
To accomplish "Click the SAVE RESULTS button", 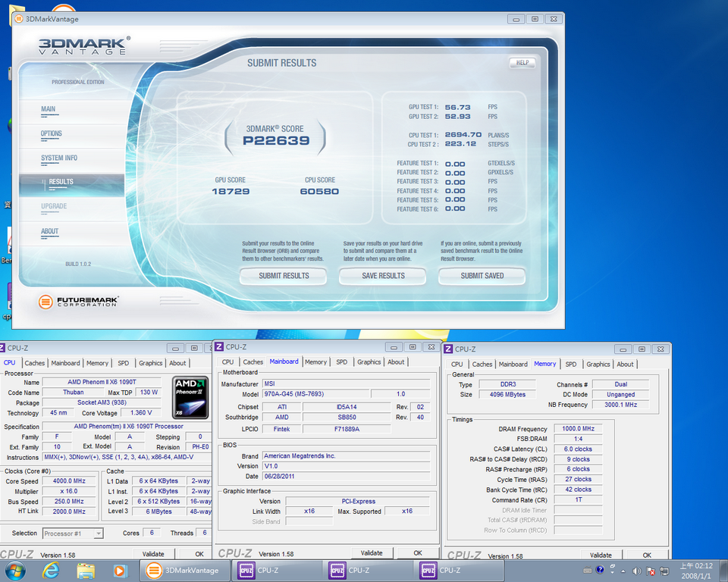I will (x=382, y=276).
